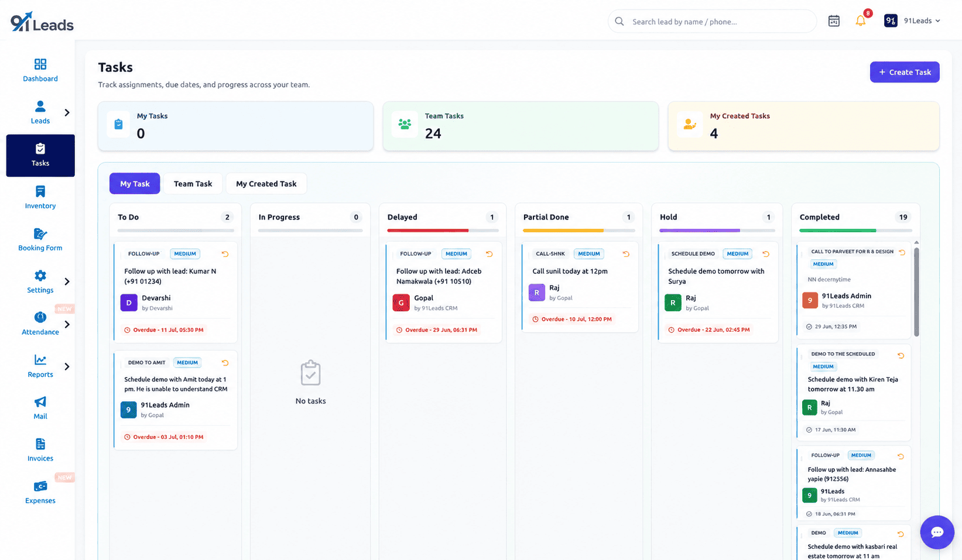Click the '29 Jun, 12:35 PM' timestamp

(836, 327)
